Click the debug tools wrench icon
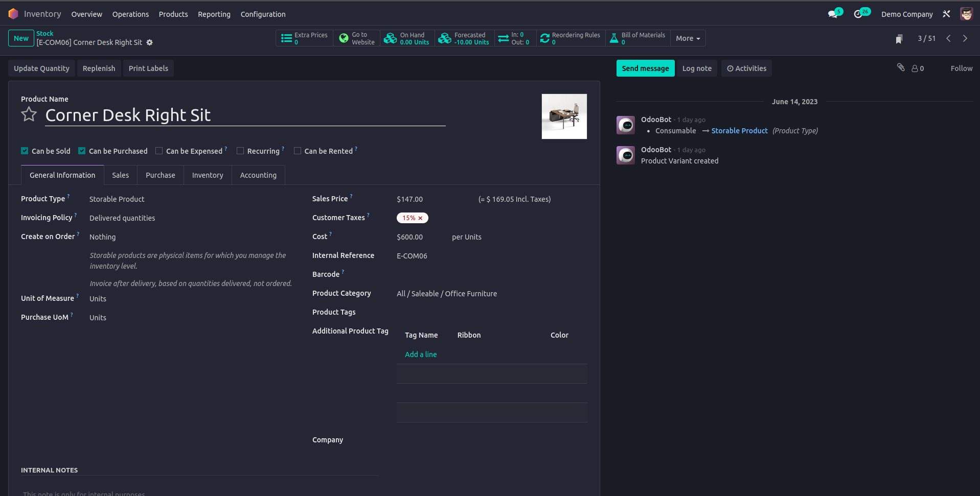 coord(946,14)
